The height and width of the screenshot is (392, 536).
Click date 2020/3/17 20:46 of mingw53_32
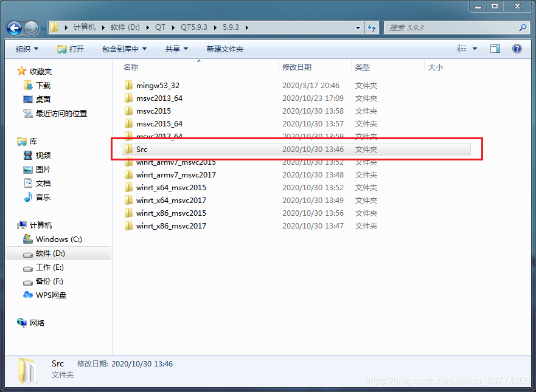pos(311,85)
